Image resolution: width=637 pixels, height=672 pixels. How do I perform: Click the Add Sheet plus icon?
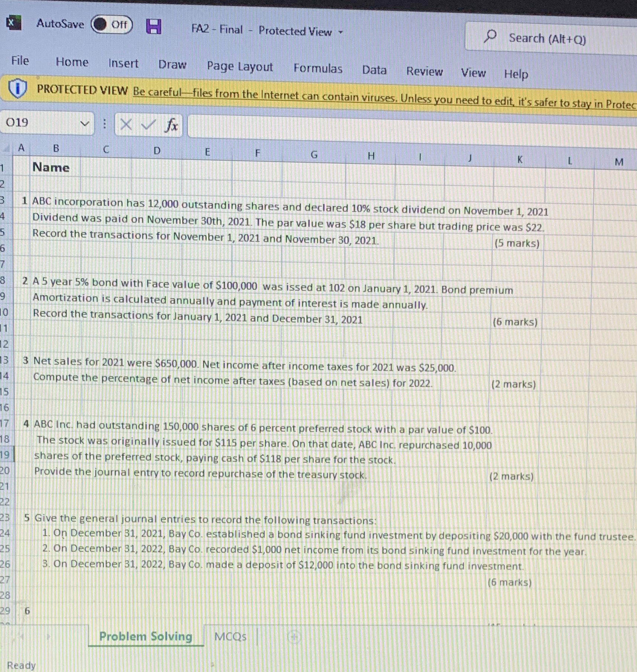point(294,637)
